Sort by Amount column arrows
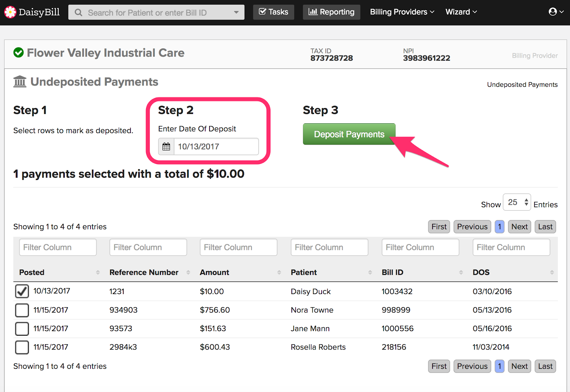 point(279,272)
